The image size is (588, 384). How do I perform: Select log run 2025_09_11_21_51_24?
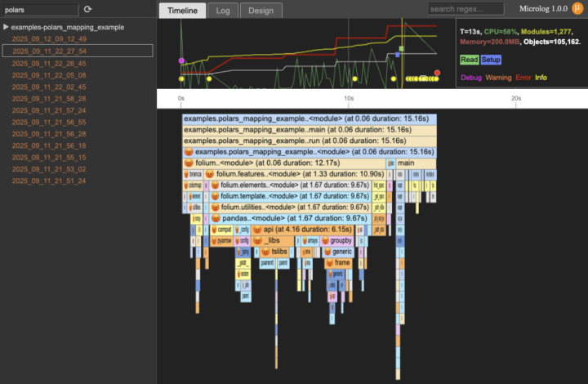coord(49,181)
